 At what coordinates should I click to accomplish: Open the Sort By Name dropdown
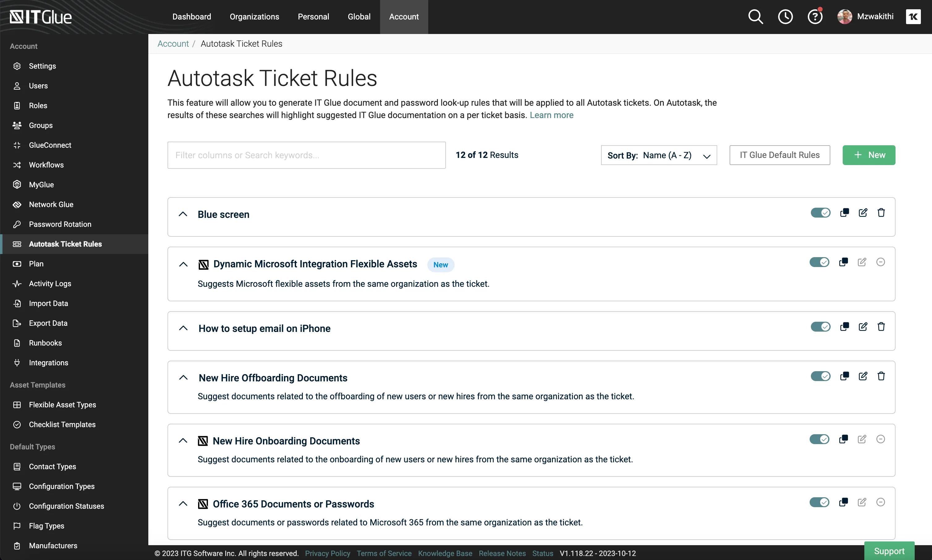coord(659,155)
